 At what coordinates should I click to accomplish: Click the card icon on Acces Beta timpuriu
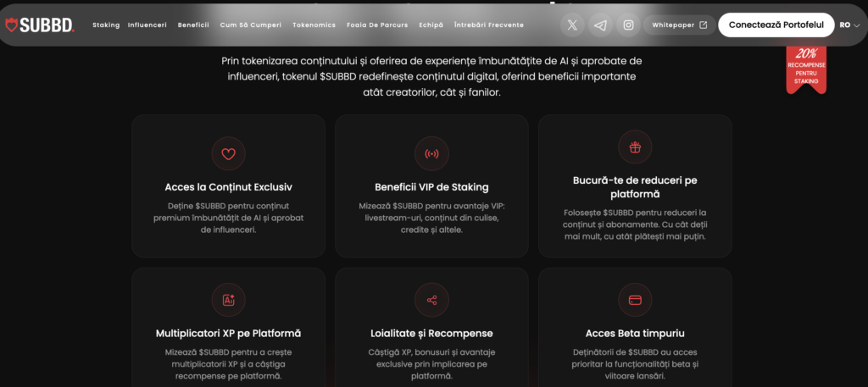(x=635, y=301)
